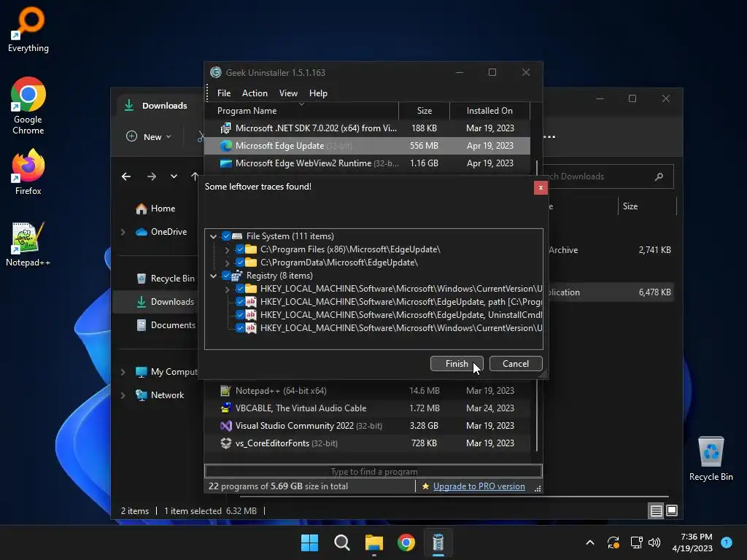
Task: Collapse Registry tree node
Action: 214,276
